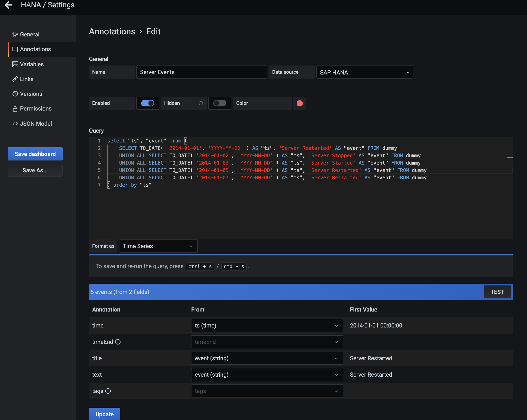Click the Hidden info icon

[201, 103]
